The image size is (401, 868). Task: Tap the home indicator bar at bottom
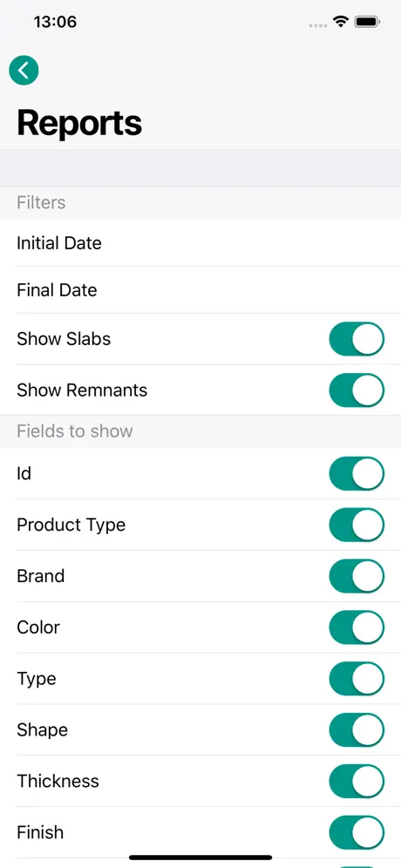(200, 858)
